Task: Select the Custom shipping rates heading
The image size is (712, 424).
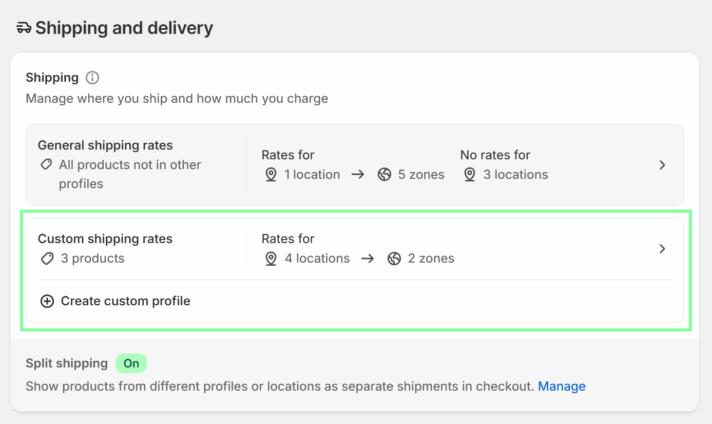Action: point(105,239)
